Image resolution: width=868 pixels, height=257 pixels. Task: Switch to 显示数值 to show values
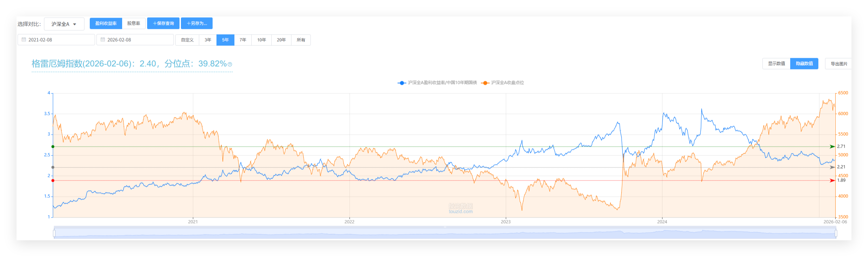pos(776,64)
